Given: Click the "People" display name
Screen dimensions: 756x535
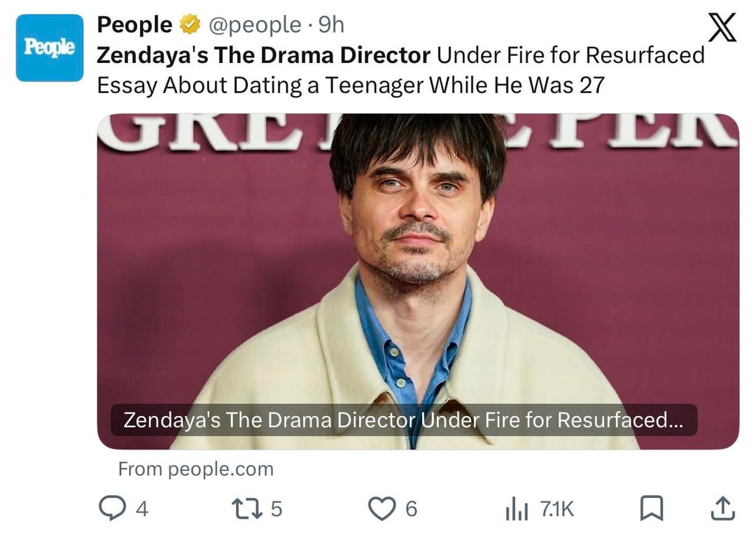Looking at the screenshot, I should click(134, 25).
